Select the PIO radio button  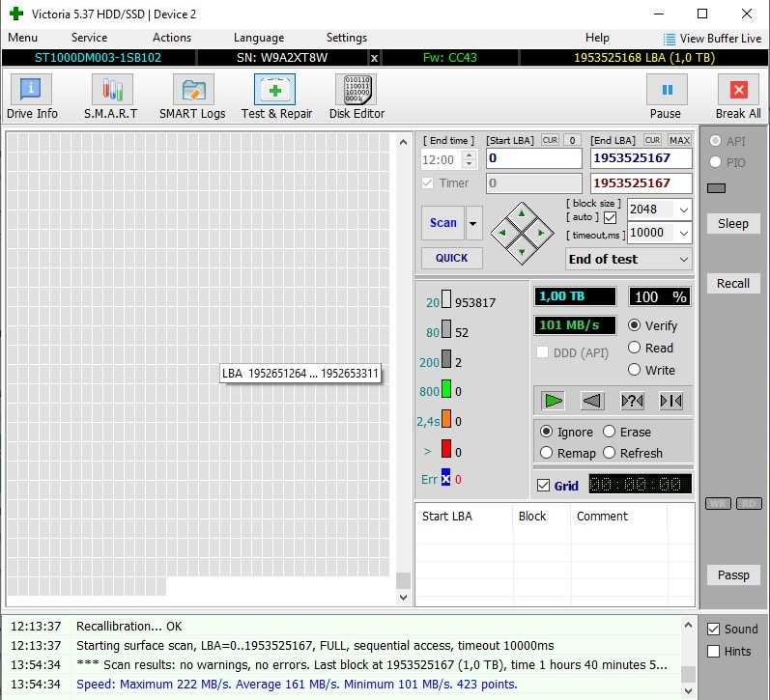coord(715,162)
